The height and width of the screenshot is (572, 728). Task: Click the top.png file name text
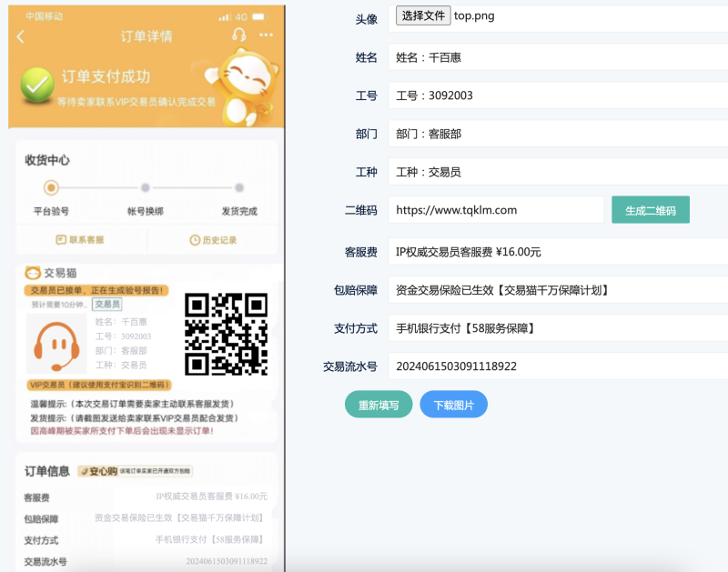[474, 16]
